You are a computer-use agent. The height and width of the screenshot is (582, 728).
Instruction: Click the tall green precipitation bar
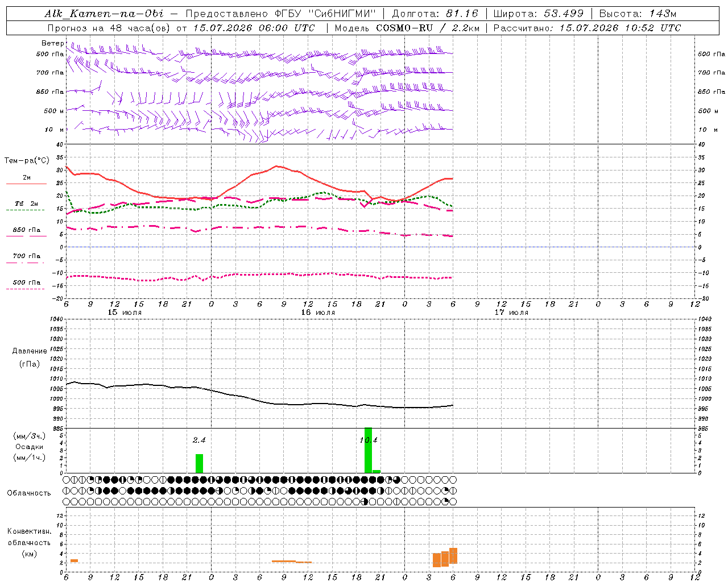[x=369, y=450]
